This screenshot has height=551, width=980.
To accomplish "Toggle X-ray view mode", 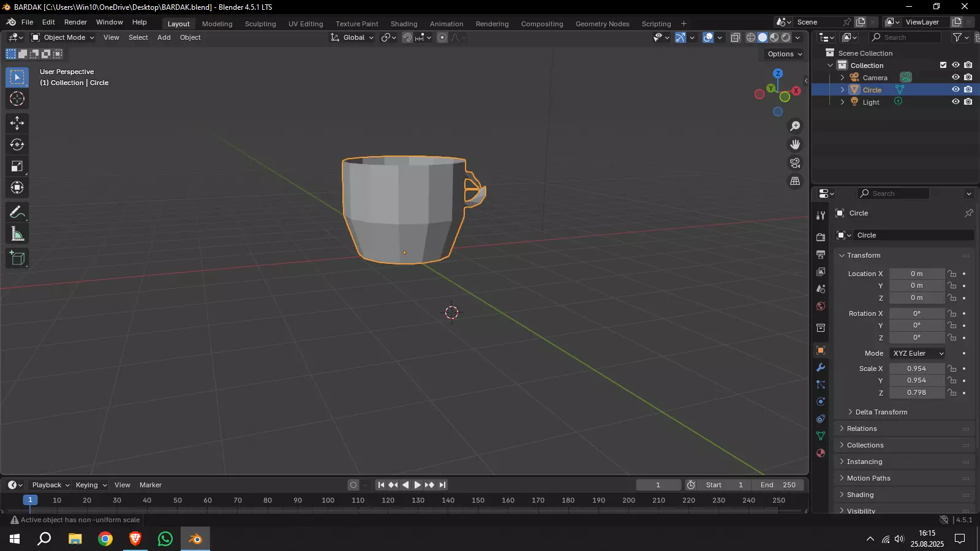I will (x=736, y=37).
